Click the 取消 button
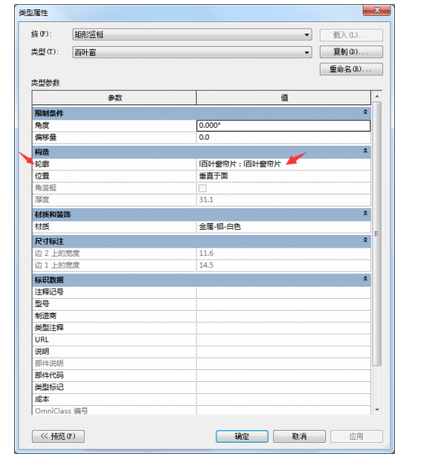Viewport: 426px width, 463px height. 299,436
